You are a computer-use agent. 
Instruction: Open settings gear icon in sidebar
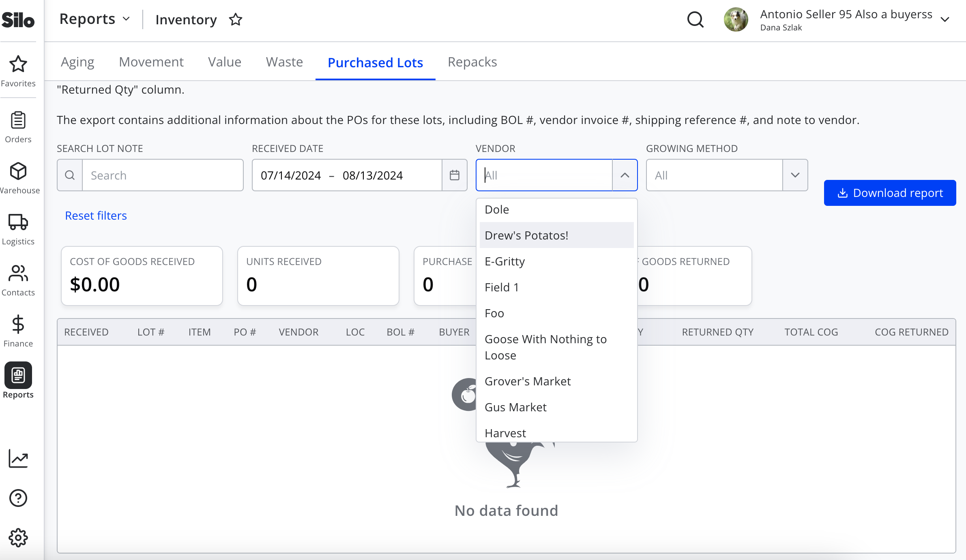18,538
